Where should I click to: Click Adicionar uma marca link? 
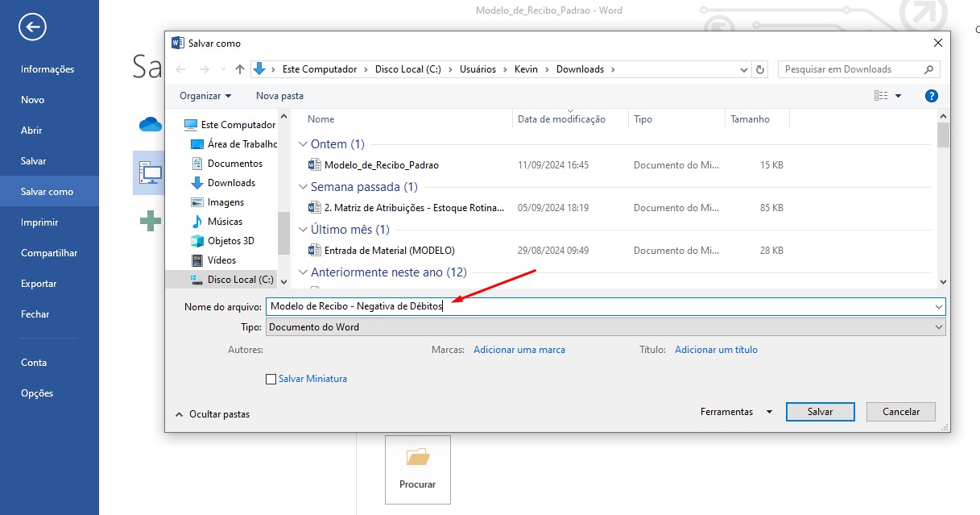click(x=519, y=350)
